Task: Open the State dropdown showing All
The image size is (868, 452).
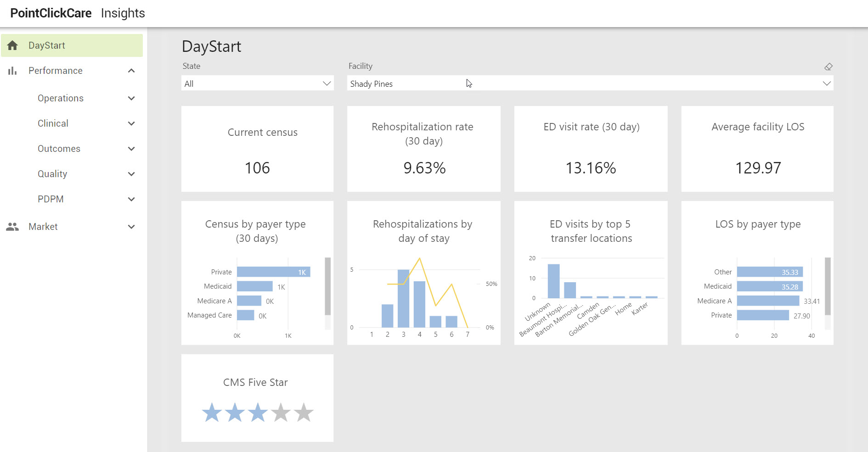Action: pyautogui.click(x=257, y=84)
